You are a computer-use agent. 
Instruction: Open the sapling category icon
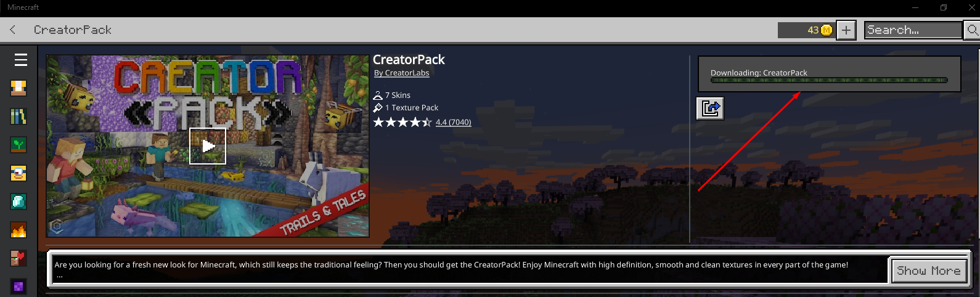point(18,145)
